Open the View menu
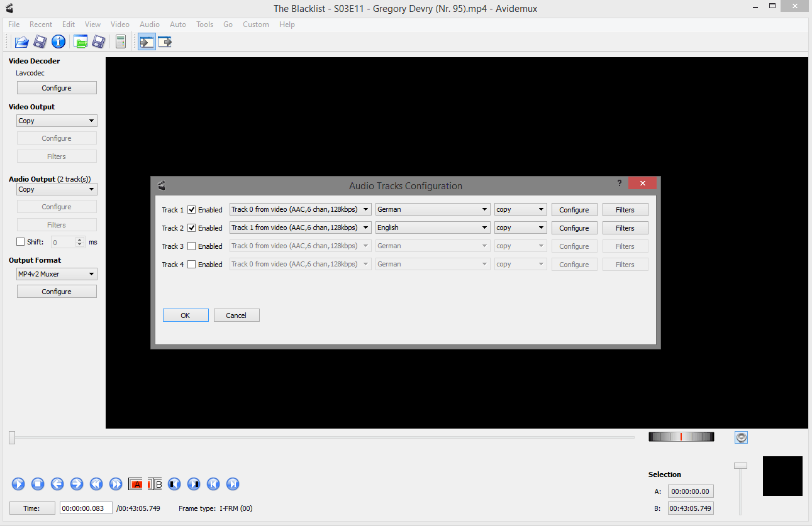Screen dimensions: 812x526 pos(92,25)
